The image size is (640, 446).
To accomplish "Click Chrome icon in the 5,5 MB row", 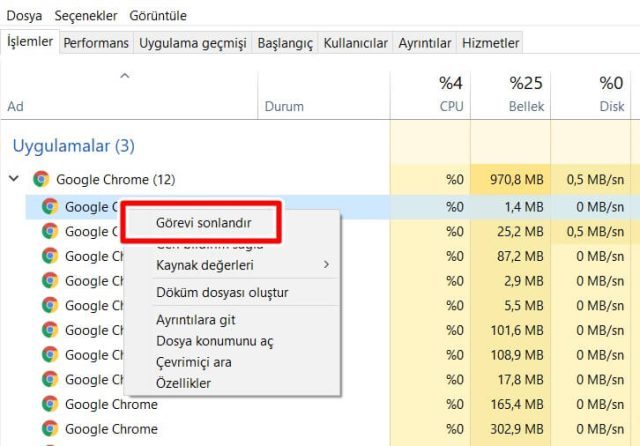I will (50, 305).
